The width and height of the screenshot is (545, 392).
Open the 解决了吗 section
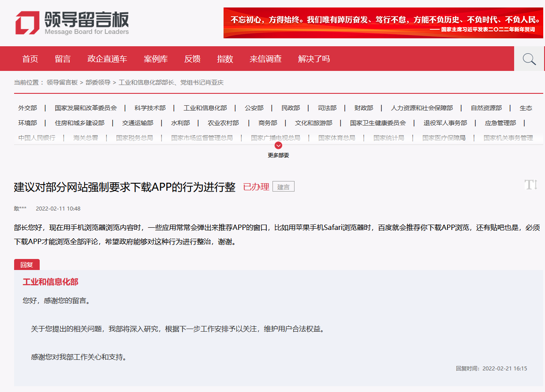pos(313,59)
